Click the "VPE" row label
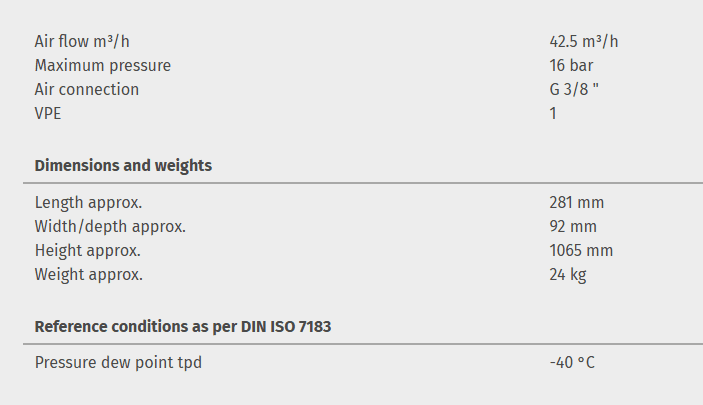The height and width of the screenshot is (405, 703). pyautogui.click(x=50, y=113)
